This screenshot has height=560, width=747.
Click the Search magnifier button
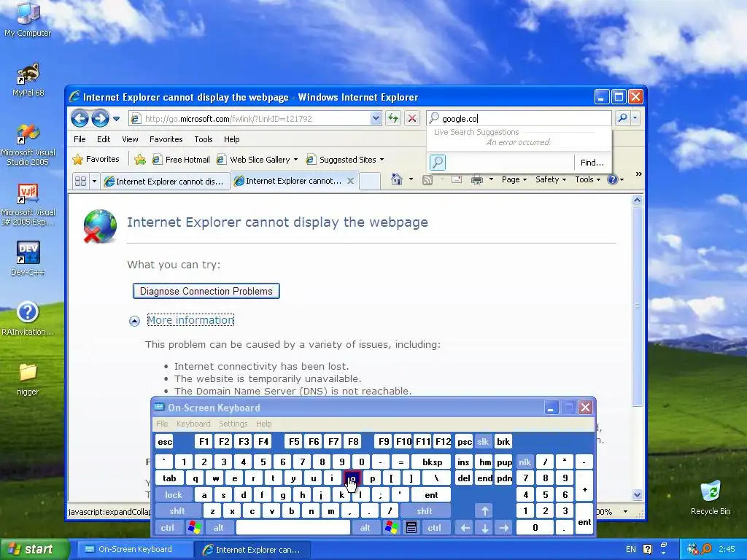tap(622, 118)
